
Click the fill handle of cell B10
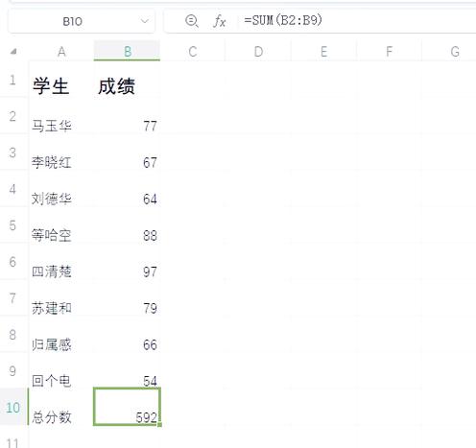[159, 425]
